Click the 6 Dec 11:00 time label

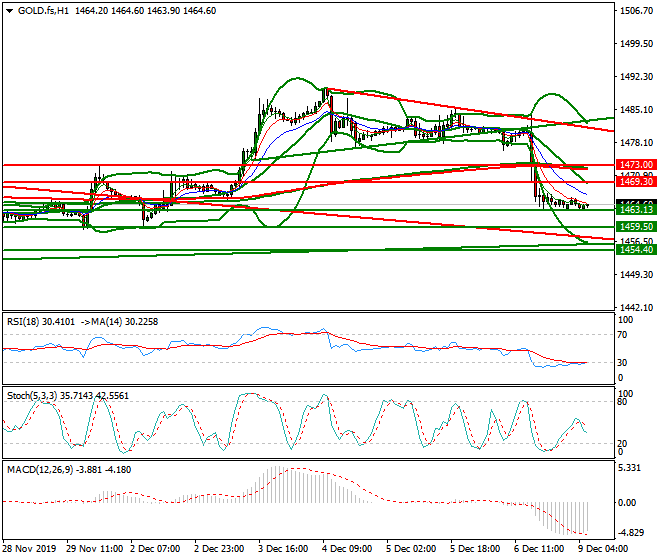[539, 549]
